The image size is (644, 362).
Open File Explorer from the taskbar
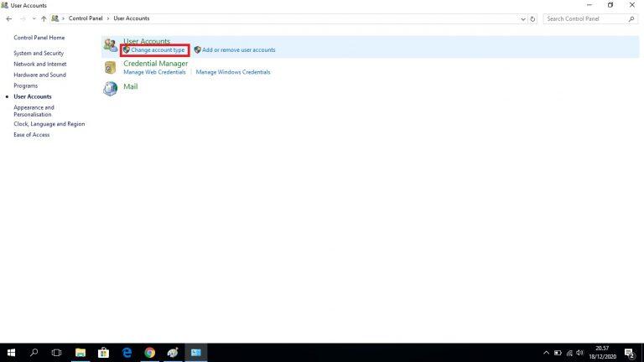[x=80, y=353]
